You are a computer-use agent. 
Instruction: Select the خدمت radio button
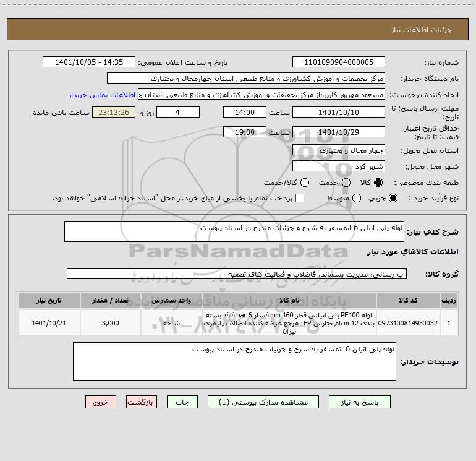pyautogui.click(x=346, y=183)
